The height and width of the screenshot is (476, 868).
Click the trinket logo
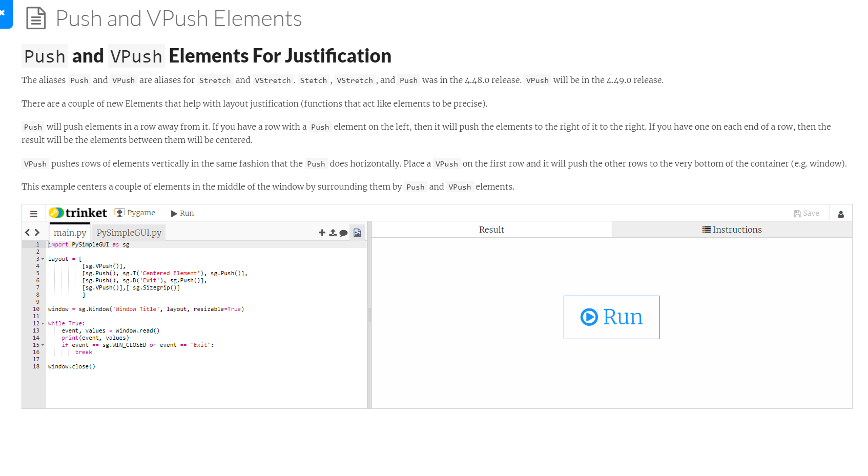click(78, 213)
